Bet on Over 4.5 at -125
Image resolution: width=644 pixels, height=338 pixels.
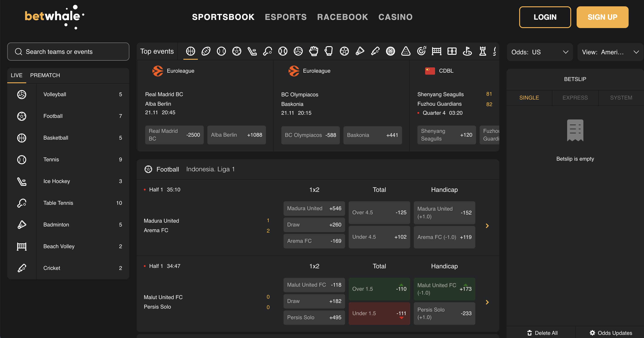pos(379,212)
